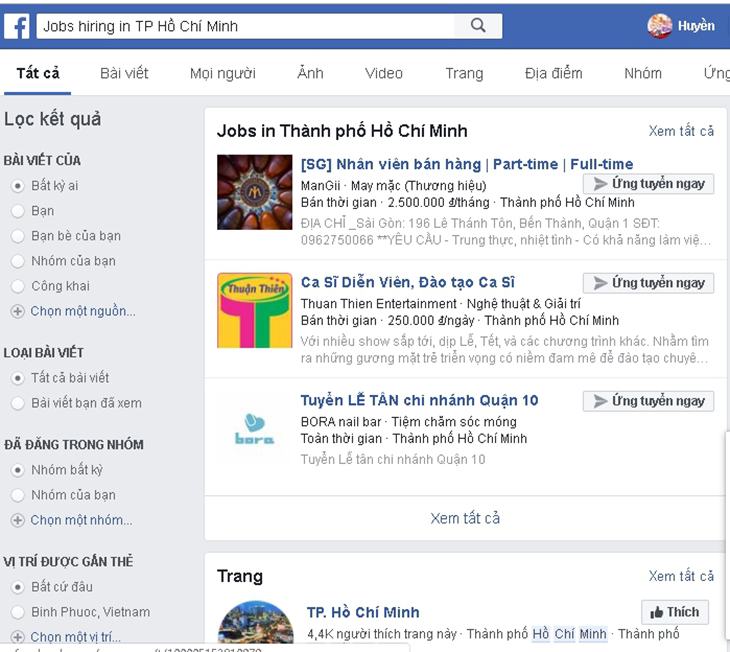730x652 pixels.
Task: Switch to the Trang tab
Action: (464, 73)
